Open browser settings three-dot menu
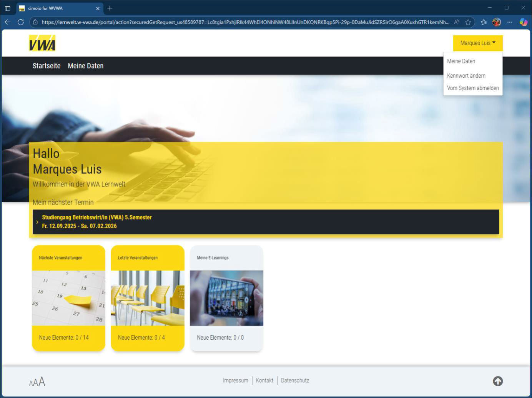 [x=510, y=22]
